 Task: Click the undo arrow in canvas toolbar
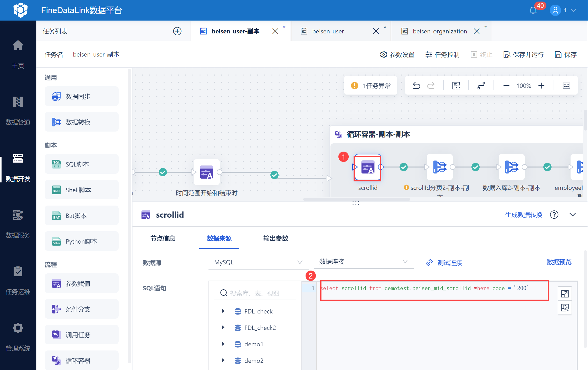[416, 86]
